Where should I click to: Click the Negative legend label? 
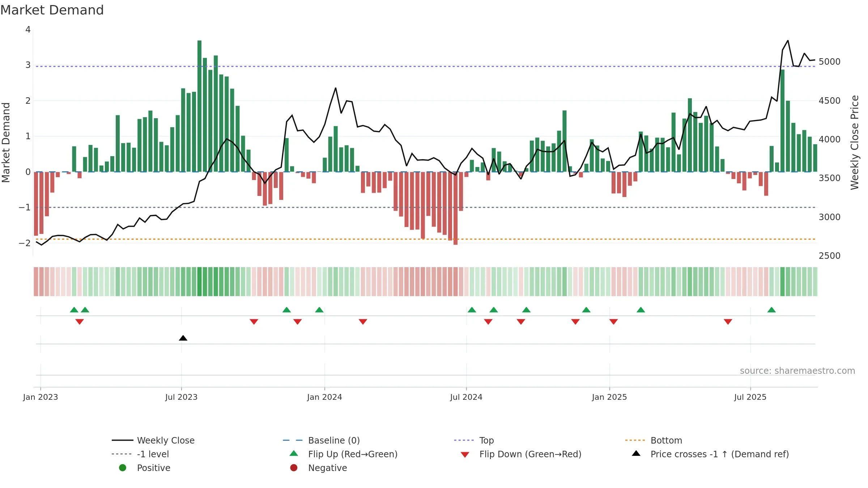327,468
